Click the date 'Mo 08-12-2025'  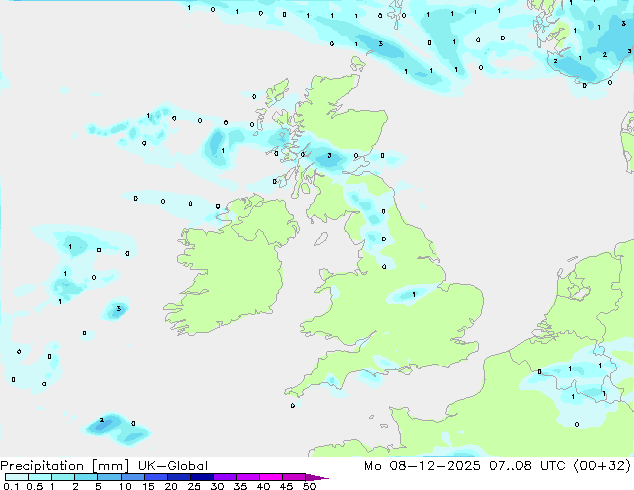click(x=422, y=466)
